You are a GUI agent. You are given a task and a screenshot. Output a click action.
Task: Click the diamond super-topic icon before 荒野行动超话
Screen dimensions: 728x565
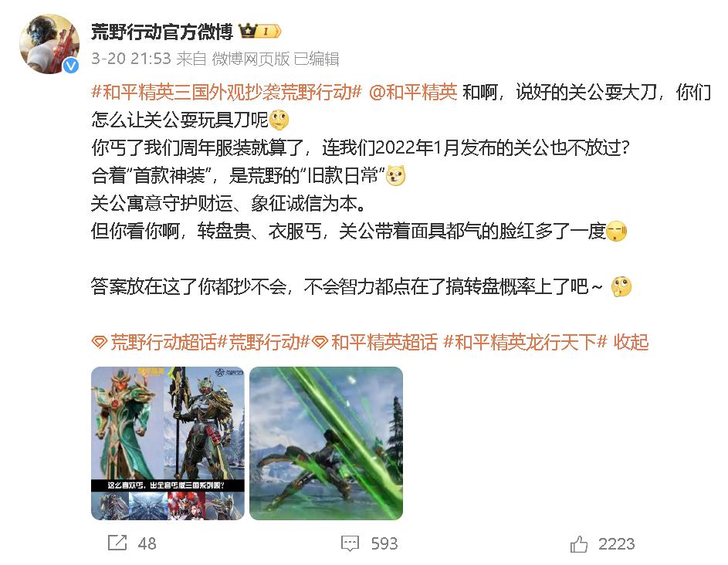(100, 343)
